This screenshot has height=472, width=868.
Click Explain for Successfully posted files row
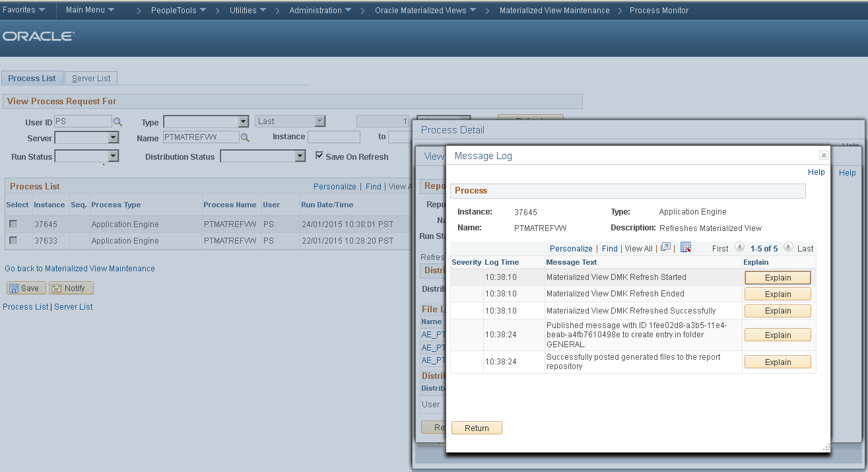pyautogui.click(x=778, y=362)
